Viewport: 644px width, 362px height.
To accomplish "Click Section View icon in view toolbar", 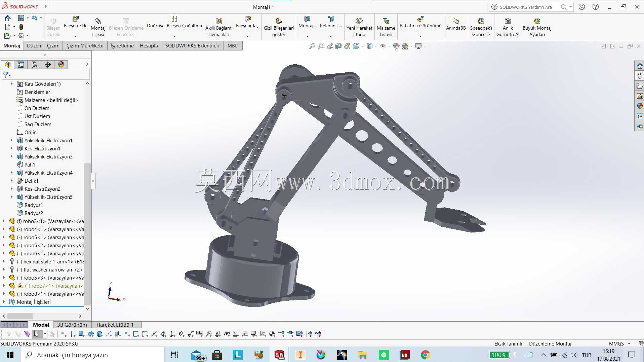I will point(338,46).
